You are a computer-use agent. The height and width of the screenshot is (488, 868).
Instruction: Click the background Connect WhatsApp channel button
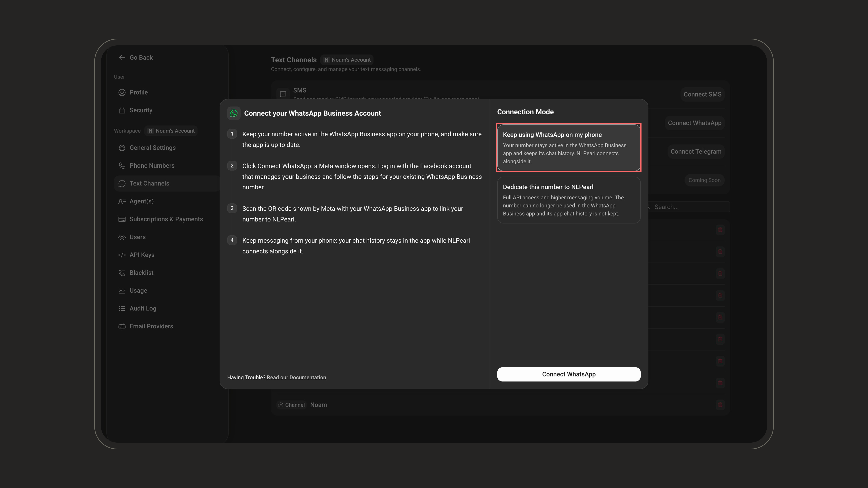[x=694, y=123]
